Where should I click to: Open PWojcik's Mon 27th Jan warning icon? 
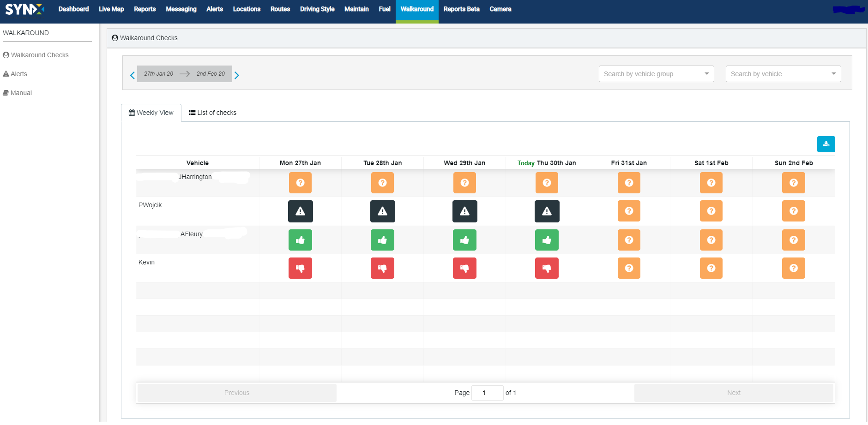tap(301, 211)
